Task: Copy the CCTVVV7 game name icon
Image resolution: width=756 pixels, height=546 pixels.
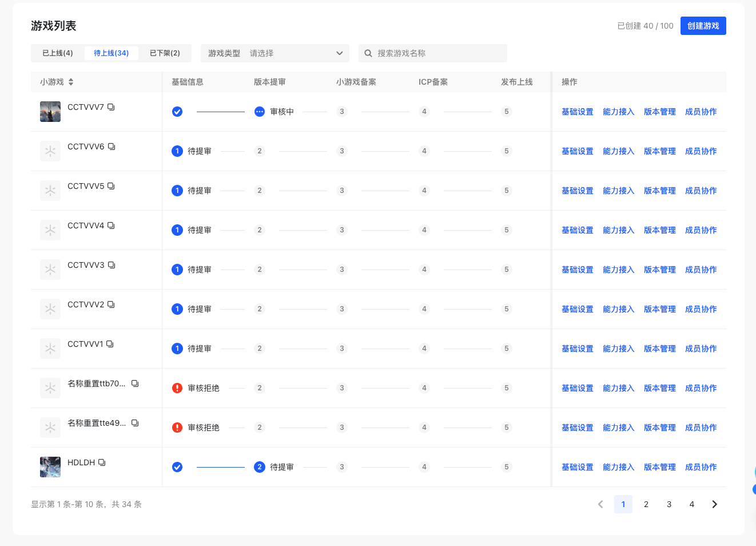Action: (111, 107)
